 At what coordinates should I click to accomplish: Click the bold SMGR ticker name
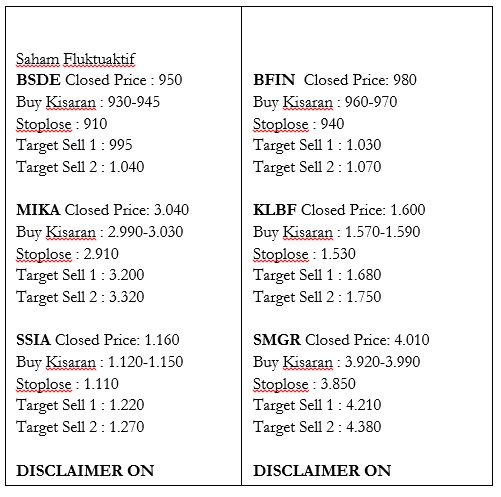[277, 340]
